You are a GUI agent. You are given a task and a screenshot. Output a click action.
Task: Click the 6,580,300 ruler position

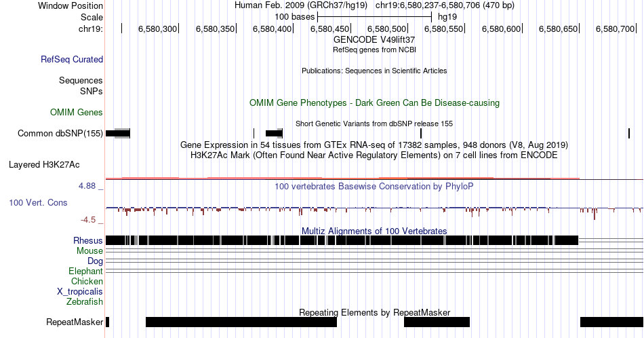(157, 29)
